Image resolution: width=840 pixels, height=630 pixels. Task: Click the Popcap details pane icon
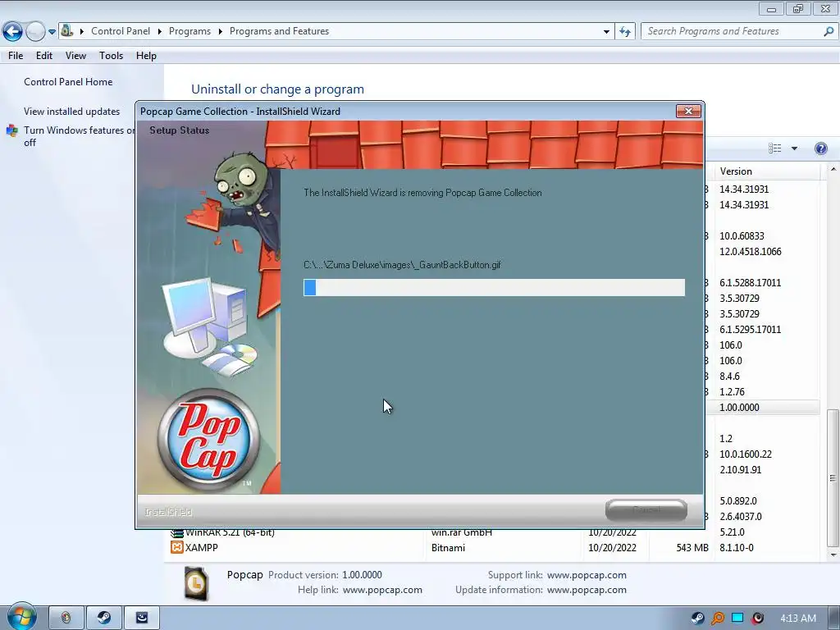tap(196, 583)
